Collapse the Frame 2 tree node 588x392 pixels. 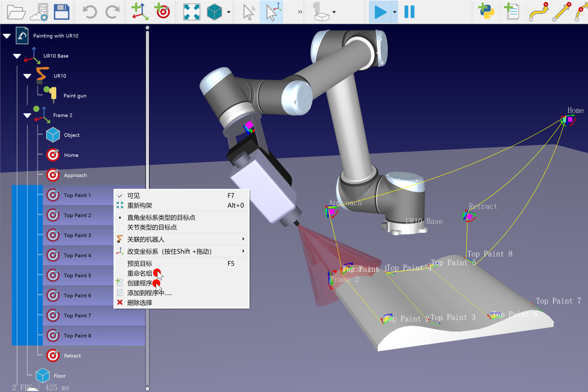pyautogui.click(x=27, y=115)
